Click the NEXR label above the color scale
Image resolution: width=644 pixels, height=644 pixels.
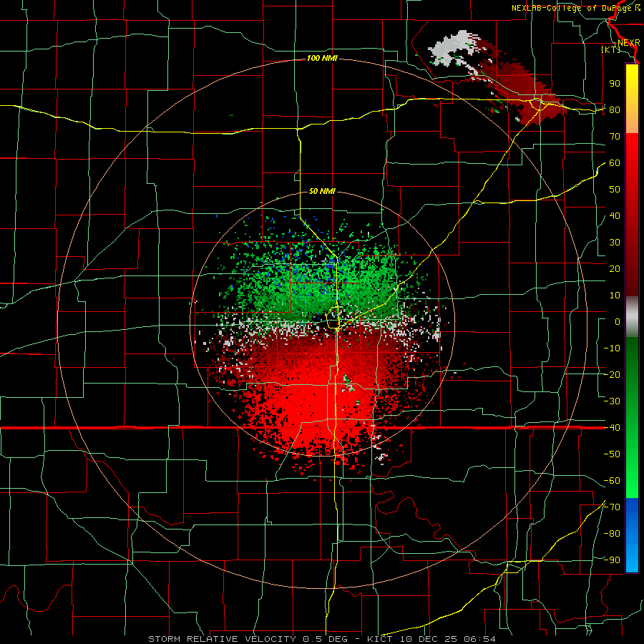[x=628, y=43]
